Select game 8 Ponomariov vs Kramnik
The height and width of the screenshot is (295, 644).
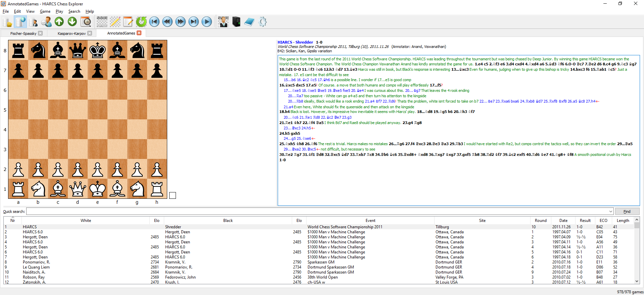[319, 262]
